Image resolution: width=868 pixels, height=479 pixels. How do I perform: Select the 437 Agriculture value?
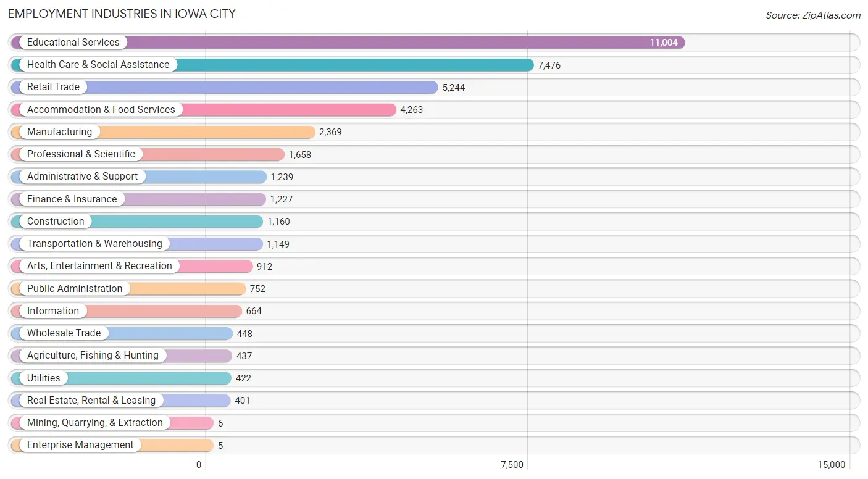[244, 356]
